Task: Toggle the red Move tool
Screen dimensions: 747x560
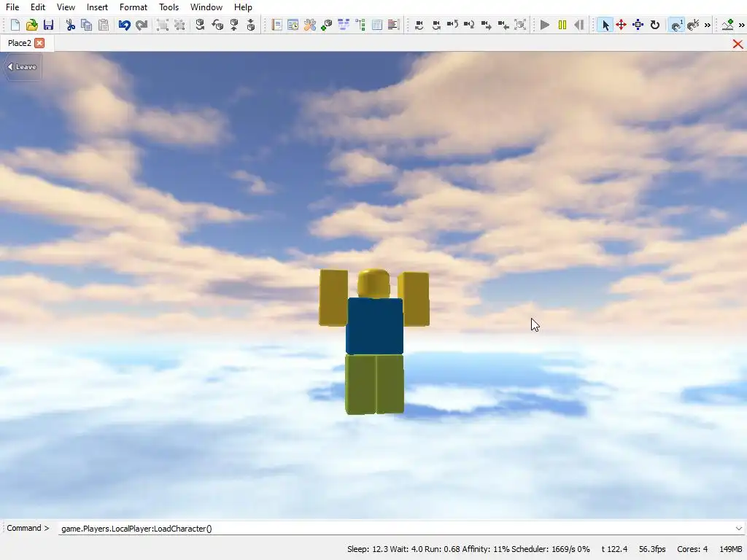Action: pyautogui.click(x=622, y=26)
